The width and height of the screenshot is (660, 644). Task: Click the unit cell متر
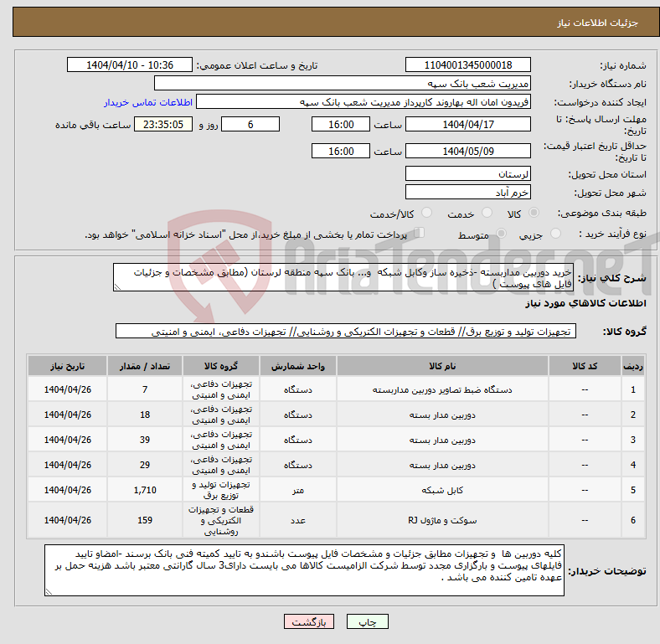[x=298, y=490]
